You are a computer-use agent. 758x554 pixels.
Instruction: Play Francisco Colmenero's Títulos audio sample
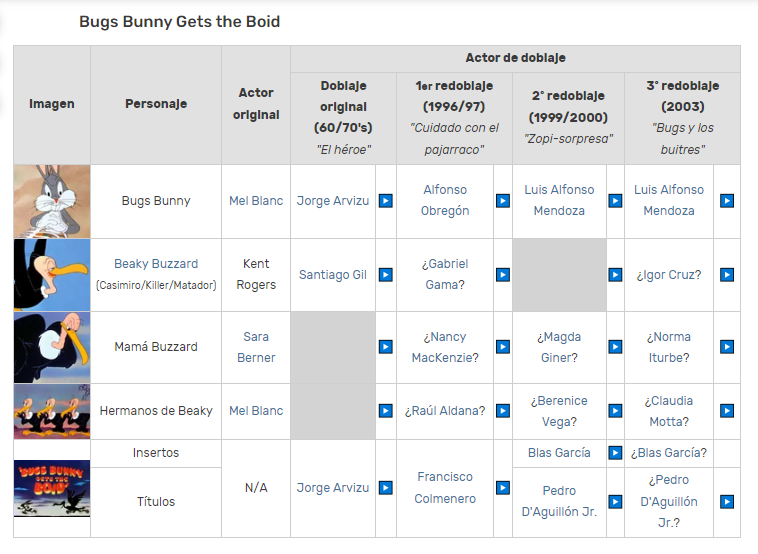coord(503,488)
